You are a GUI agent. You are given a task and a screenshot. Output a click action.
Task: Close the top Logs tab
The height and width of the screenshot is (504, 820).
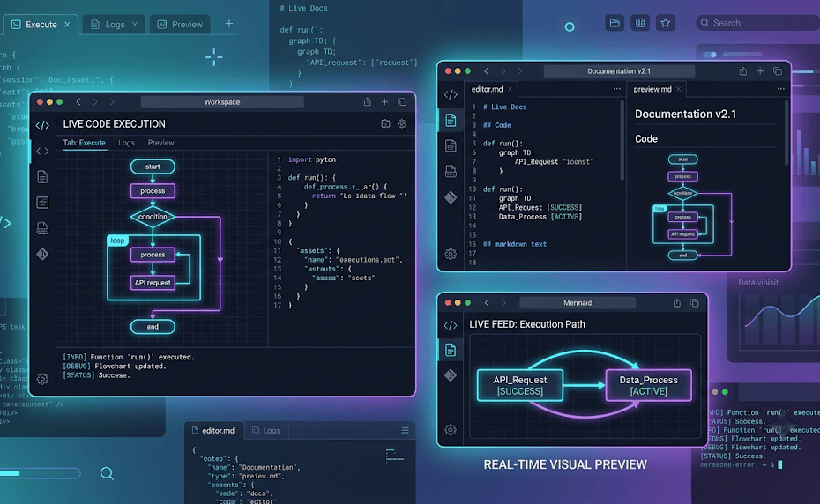pos(135,25)
